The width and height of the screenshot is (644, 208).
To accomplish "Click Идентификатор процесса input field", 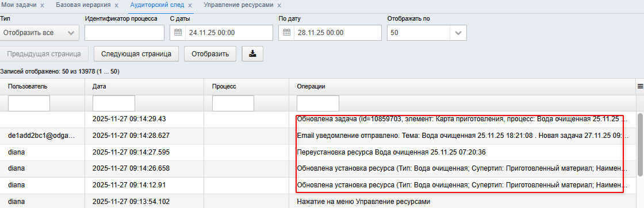I will coord(124,33).
